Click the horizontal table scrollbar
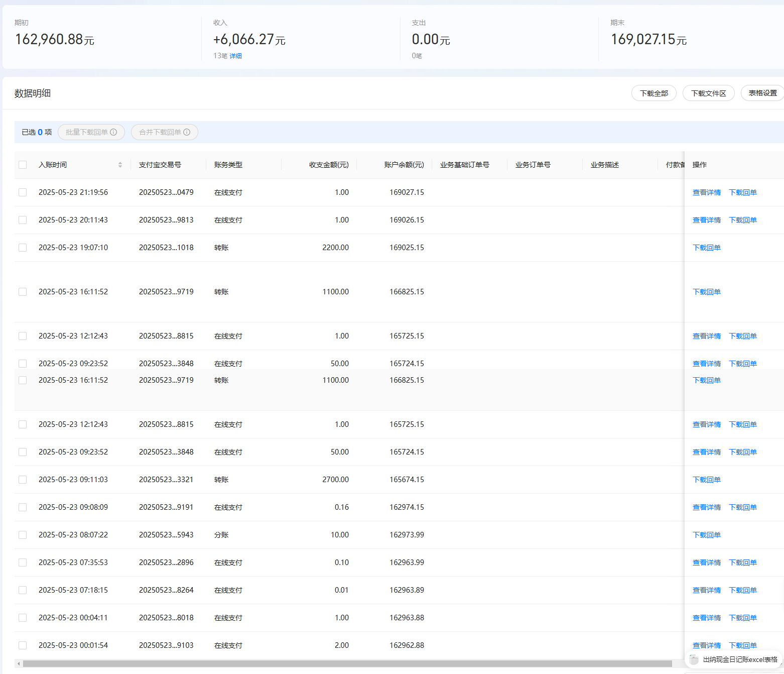Viewport: 784px width, 674px height. 347,663
